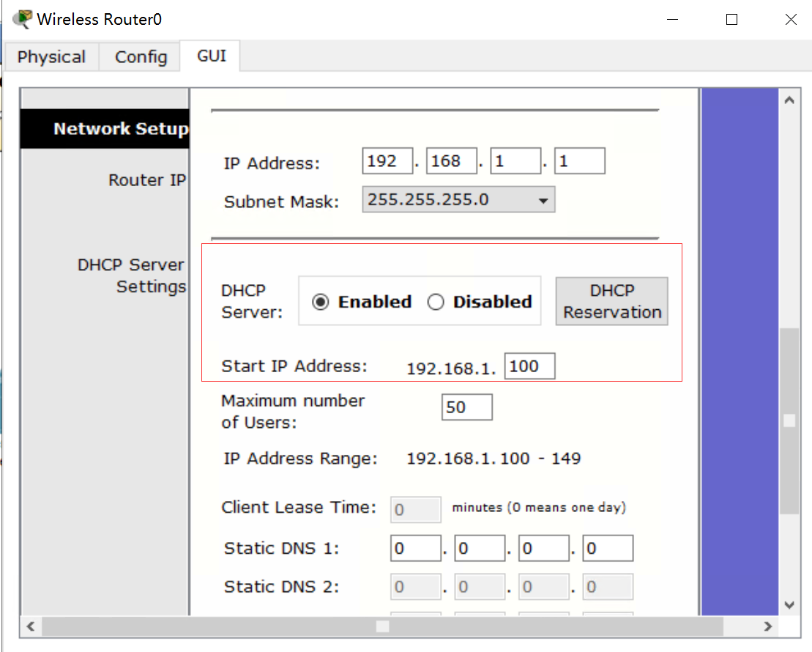Maximize the Wireless Router0 window

pos(731,20)
